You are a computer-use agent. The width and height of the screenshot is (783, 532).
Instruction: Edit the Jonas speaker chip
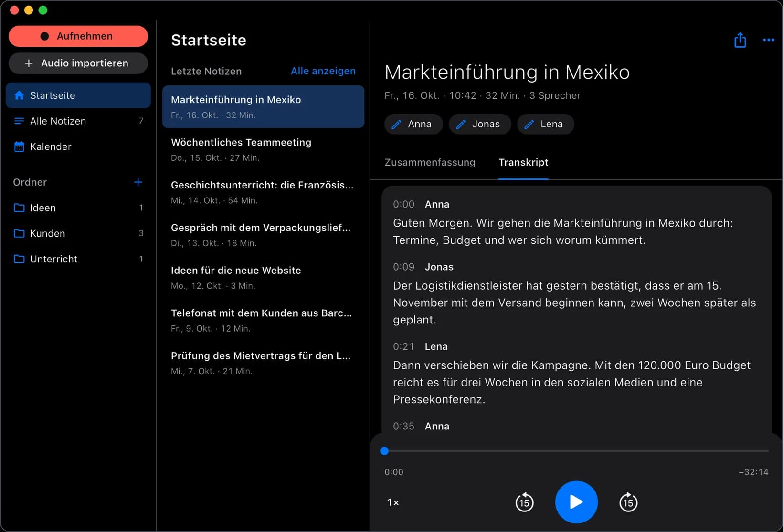click(x=480, y=124)
